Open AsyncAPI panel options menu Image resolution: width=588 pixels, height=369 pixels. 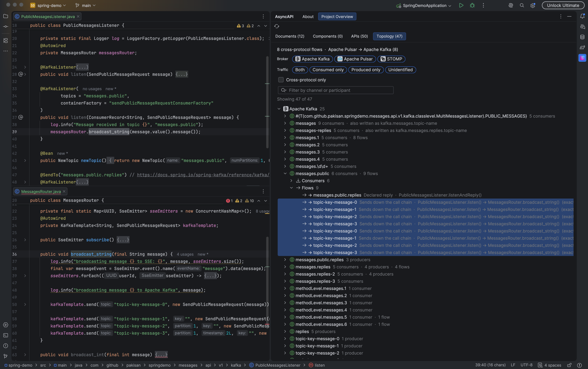(561, 16)
